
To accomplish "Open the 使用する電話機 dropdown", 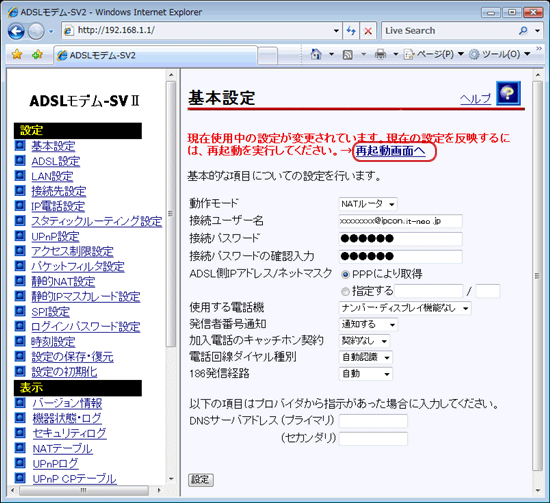I will click(x=405, y=308).
